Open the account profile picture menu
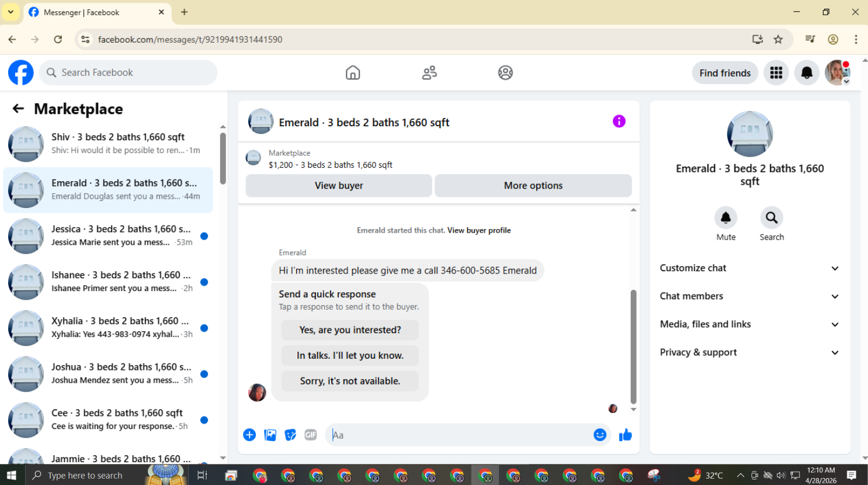This screenshot has height=485, width=868. pos(837,72)
